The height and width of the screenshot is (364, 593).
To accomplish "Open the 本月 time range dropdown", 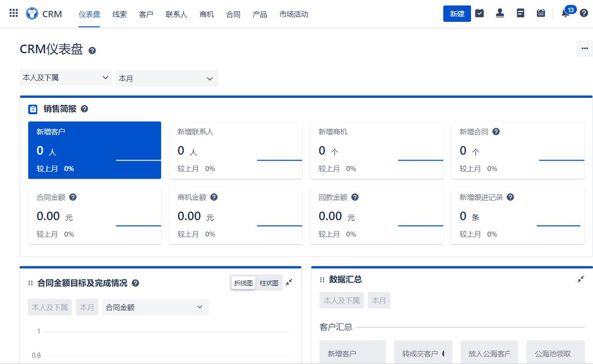I will pos(167,78).
